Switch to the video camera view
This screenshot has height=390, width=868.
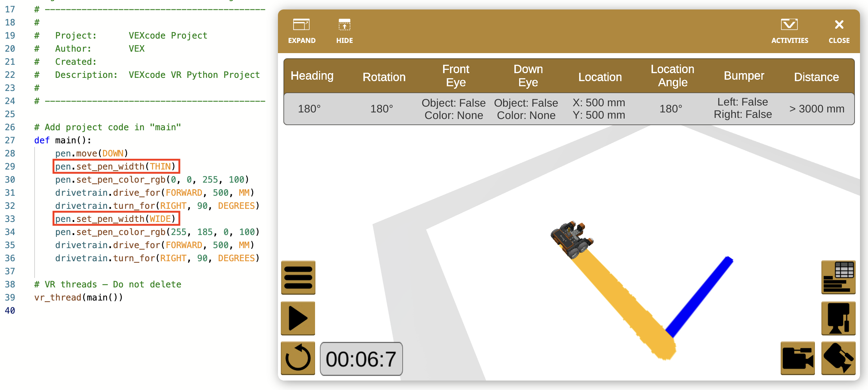(x=797, y=358)
